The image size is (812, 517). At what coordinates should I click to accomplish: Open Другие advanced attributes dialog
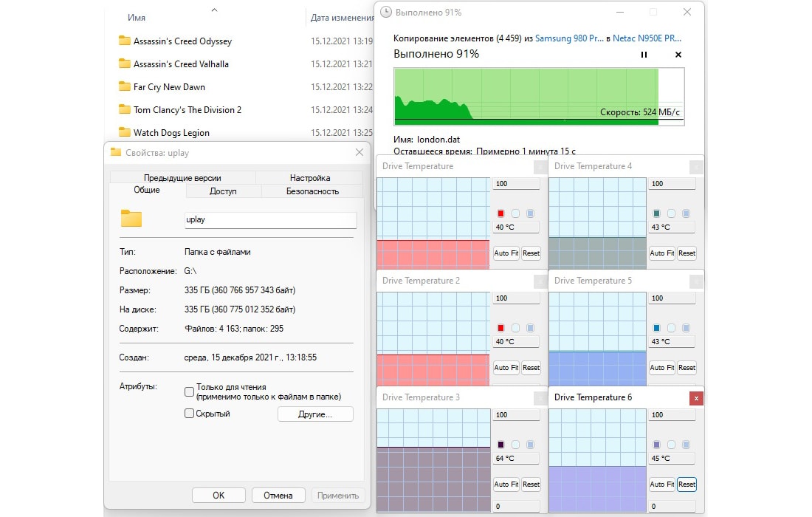[315, 414]
